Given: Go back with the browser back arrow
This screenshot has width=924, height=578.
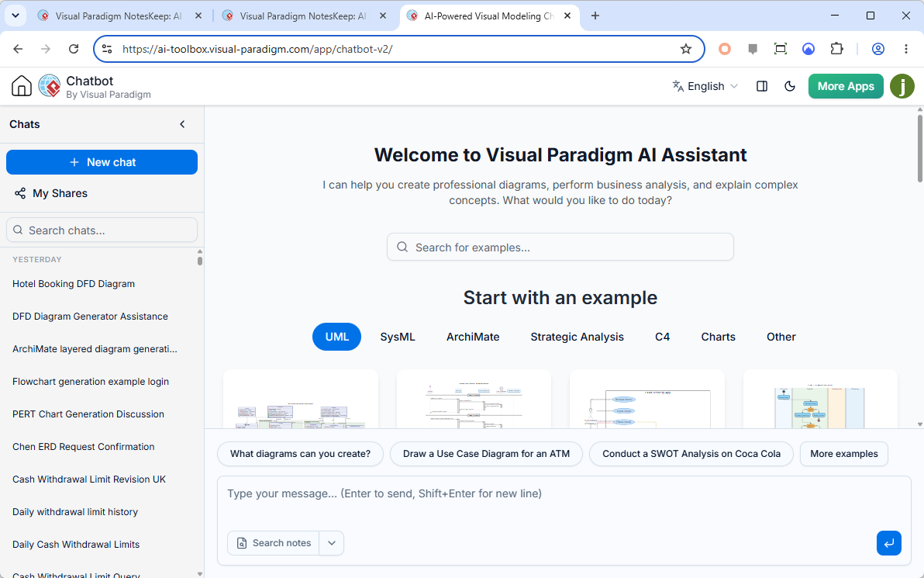Looking at the screenshot, I should 18,49.
